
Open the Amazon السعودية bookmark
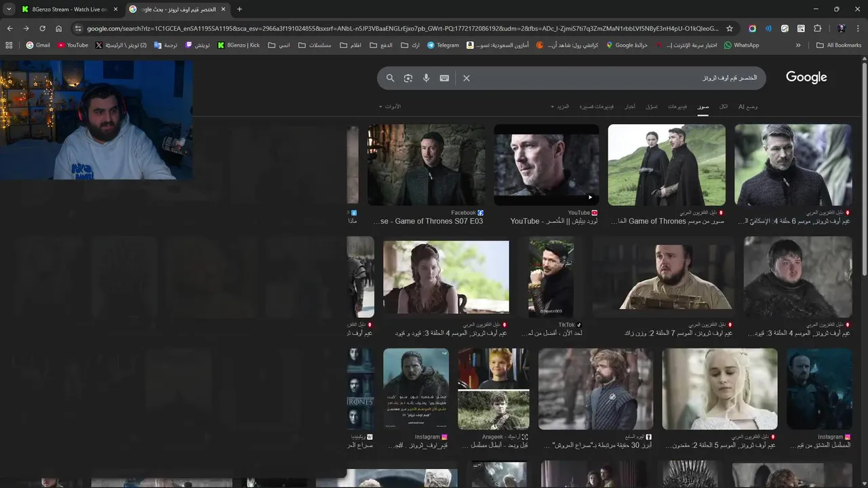coord(498,45)
